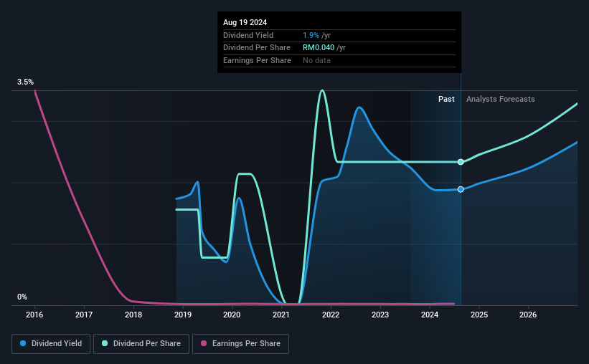Toggle the Dividend Per Share legend button

[x=141, y=344]
